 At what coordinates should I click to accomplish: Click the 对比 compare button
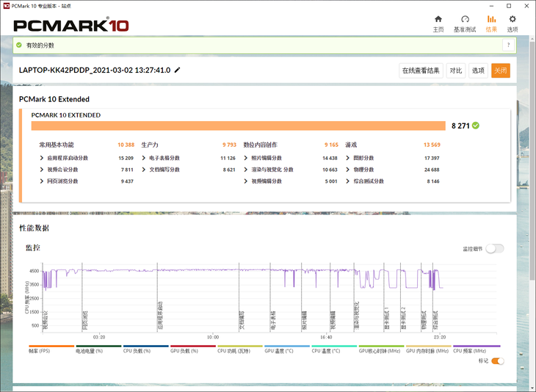click(456, 70)
